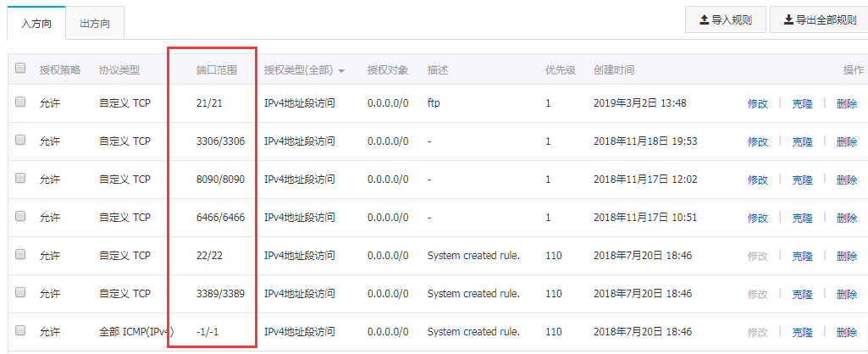The image size is (868, 354).
Task: Check the box for ICMP -1/-1 rule
Action: tap(20, 331)
